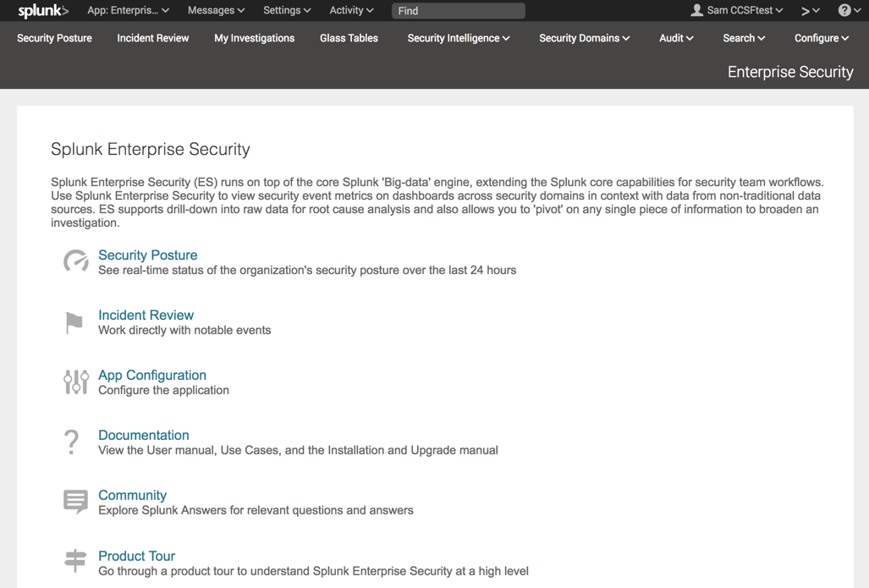Click the Product Tour signpost icon
Screen dimensions: 869x588
tap(75, 561)
